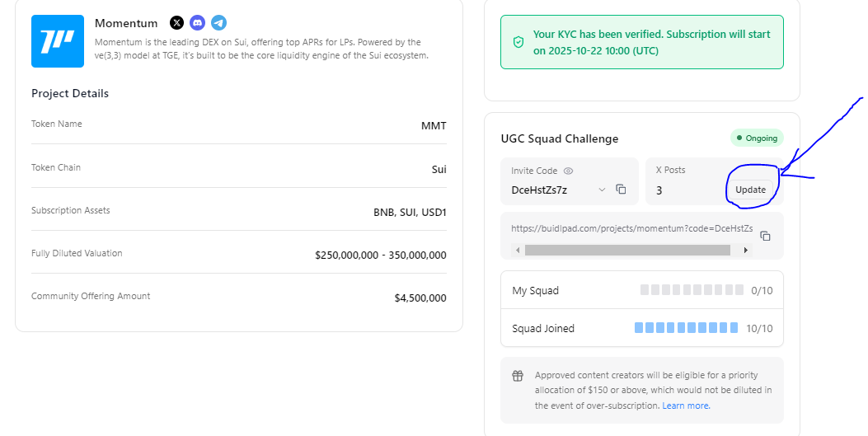
Task: Toggle Invite Code visibility eye icon
Action: point(568,171)
